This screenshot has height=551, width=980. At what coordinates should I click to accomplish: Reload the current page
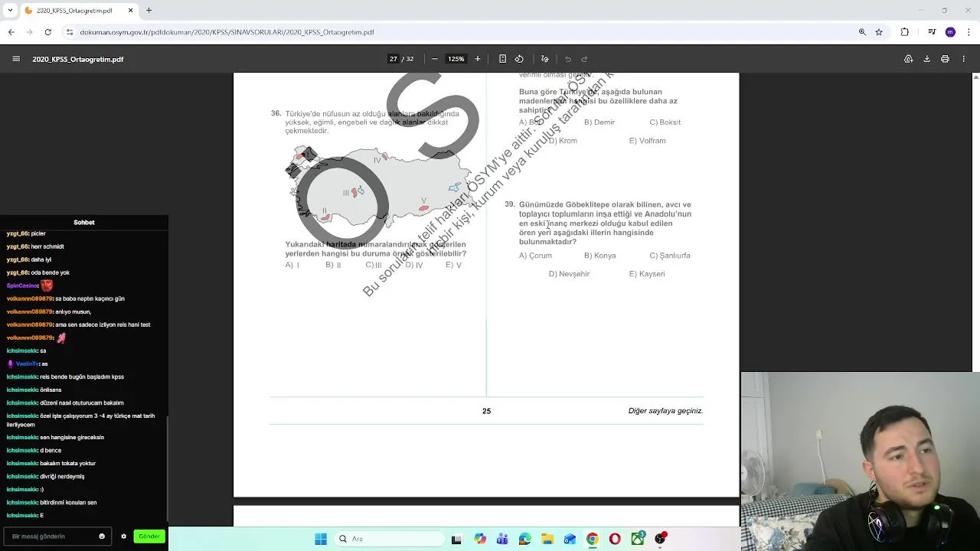(47, 32)
